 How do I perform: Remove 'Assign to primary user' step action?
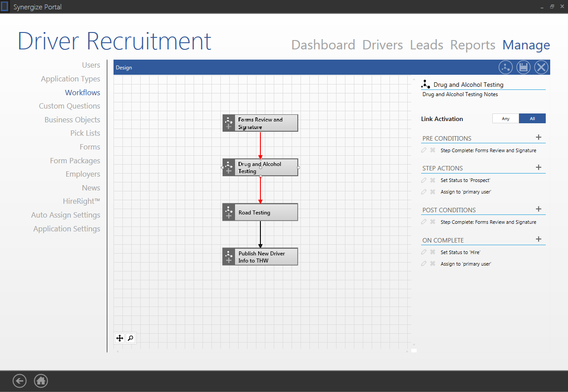coord(432,192)
